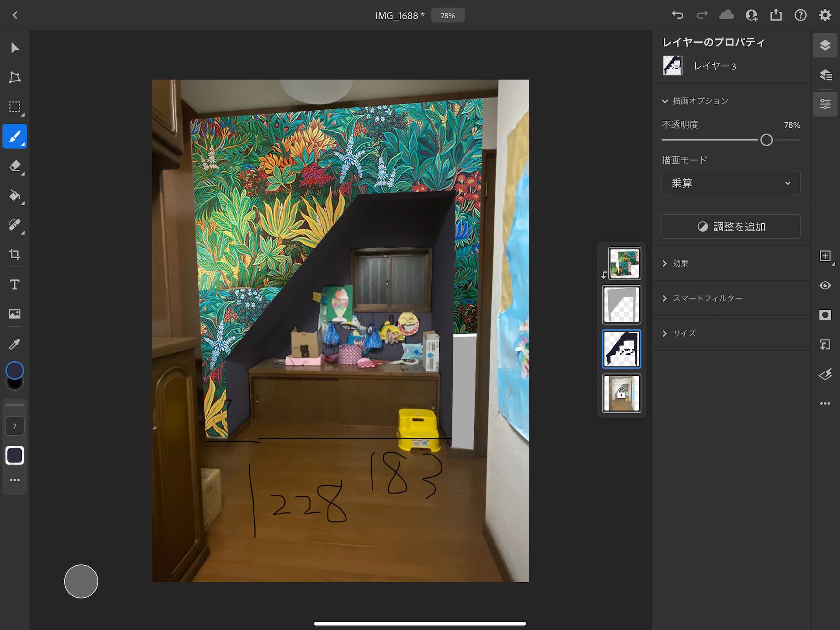The height and width of the screenshot is (630, 840).
Task: Select the Eraser tool
Action: point(15,166)
